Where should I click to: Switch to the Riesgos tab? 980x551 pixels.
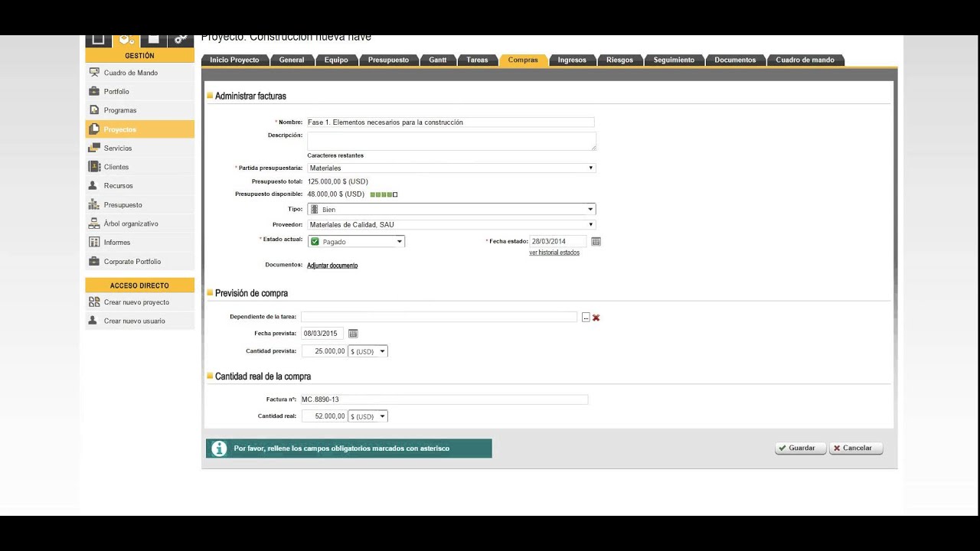click(x=619, y=60)
